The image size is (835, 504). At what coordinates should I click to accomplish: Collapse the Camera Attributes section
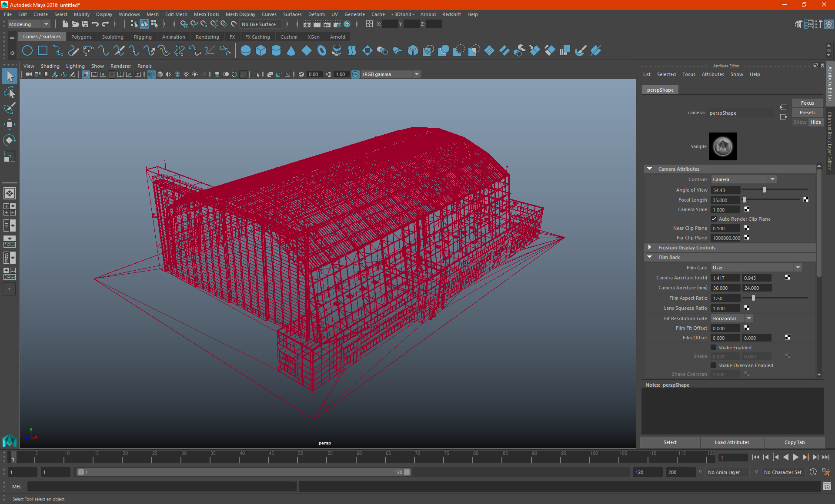[650, 169]
